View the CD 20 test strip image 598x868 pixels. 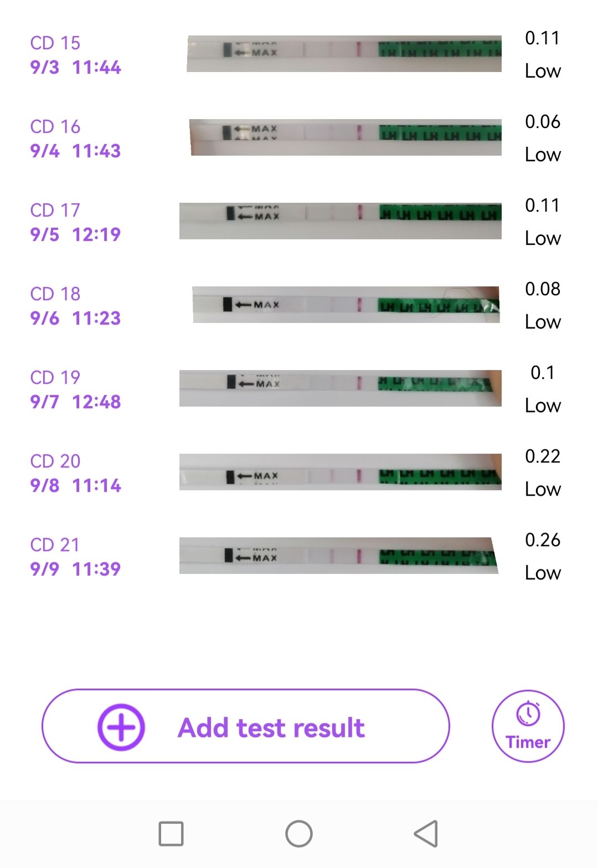coord(341,472)
